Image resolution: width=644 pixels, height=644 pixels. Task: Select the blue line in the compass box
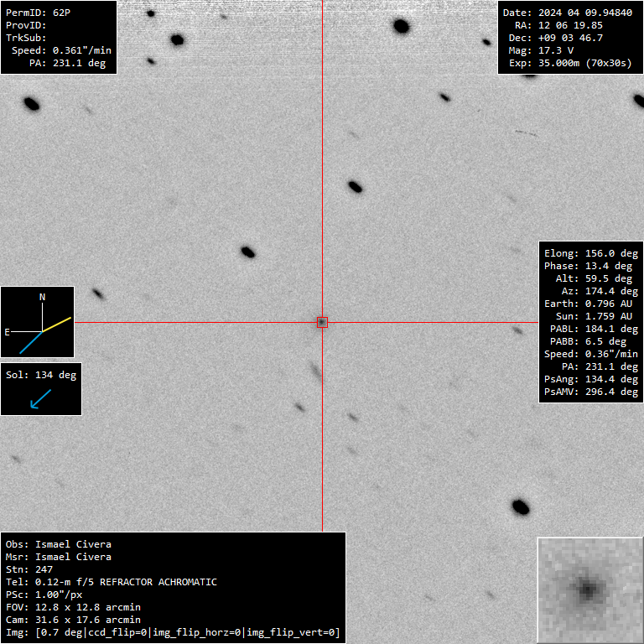[x=31, y=342]
